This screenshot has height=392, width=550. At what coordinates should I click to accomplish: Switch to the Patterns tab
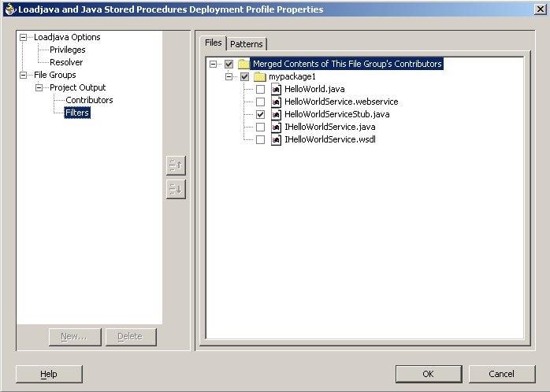click(247, 44)
